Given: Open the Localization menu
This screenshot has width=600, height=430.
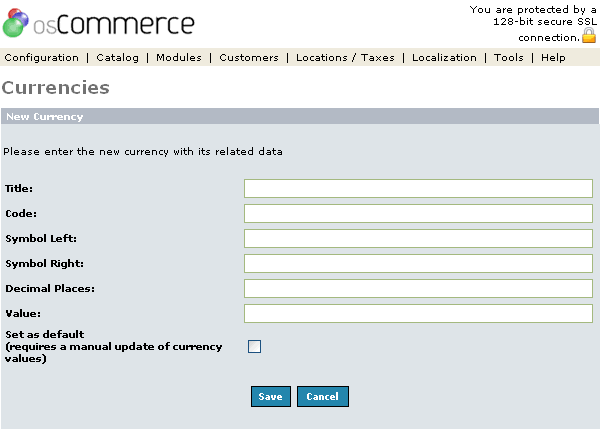Looking at the screenshot, I should tap(444, 57).
